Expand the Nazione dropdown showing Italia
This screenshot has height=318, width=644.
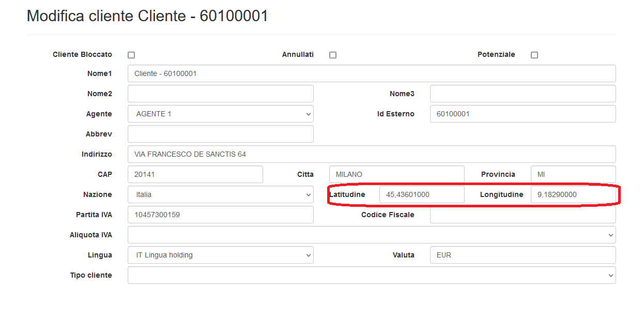[x=220, y=194]
